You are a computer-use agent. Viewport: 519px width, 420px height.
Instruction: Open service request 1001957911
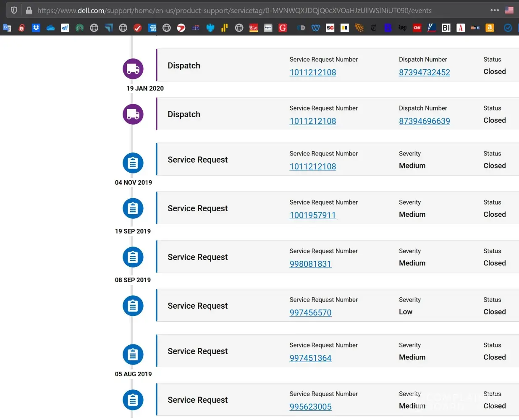point(312,215)
